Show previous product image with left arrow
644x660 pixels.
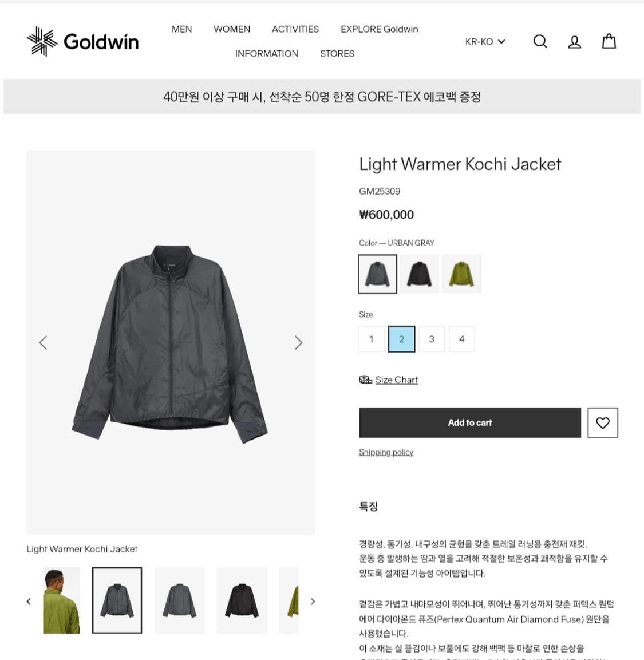43,343
